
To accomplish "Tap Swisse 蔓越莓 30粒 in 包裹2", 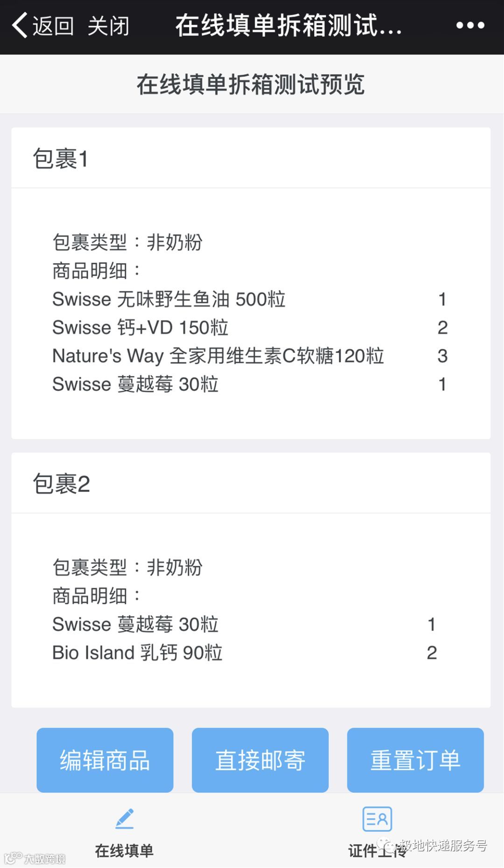I will point(245,625).
